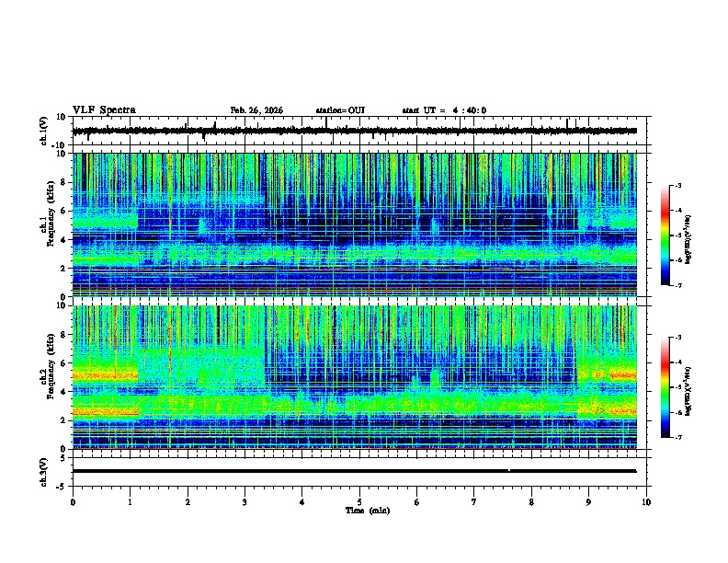
Task: Click the time axis tick label '2'
Action: click(188, 501)
